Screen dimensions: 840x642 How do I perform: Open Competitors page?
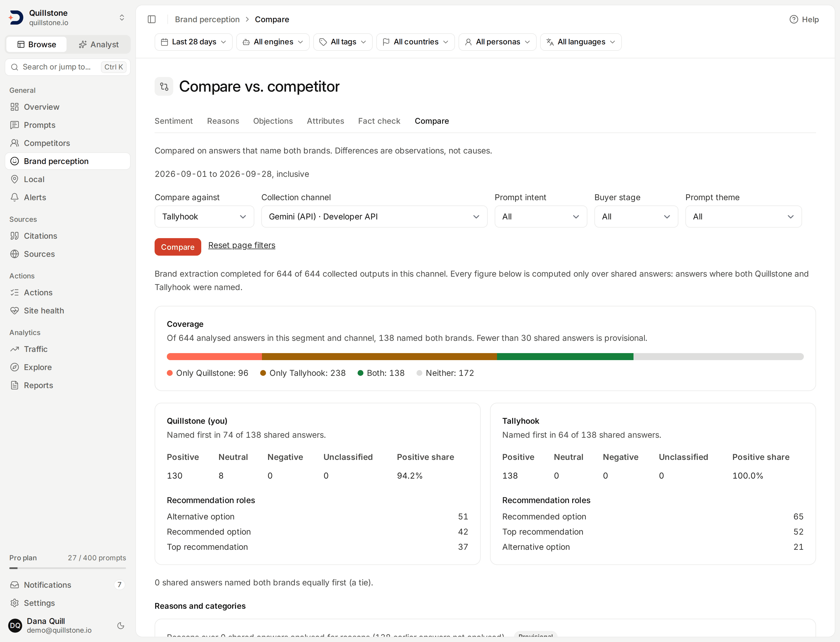[x=68, y=143]
